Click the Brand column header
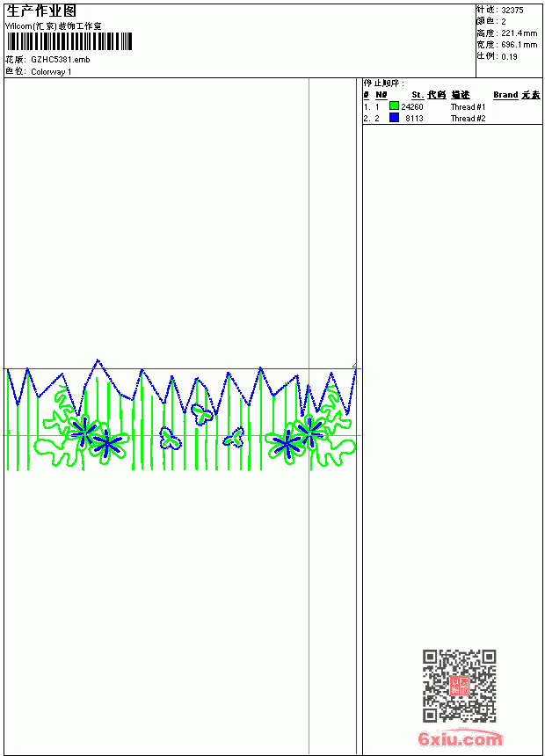 pos(505,95)
